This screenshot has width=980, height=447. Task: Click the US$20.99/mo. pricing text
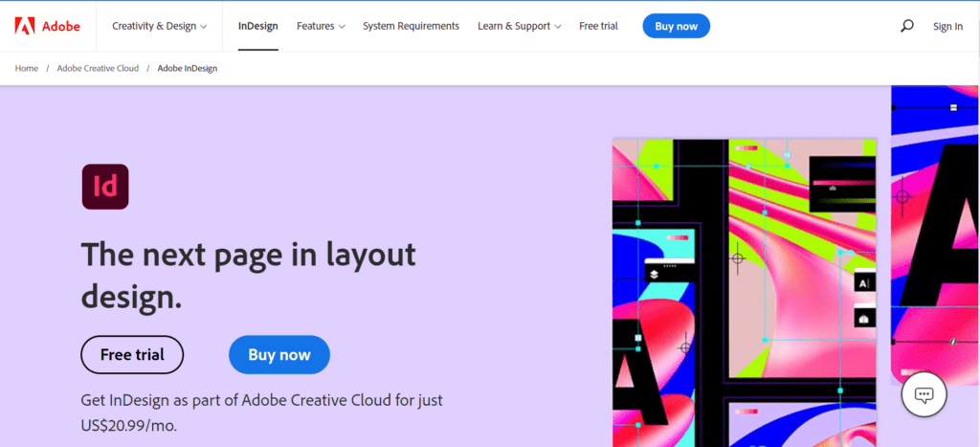click(x=129, y=426)
